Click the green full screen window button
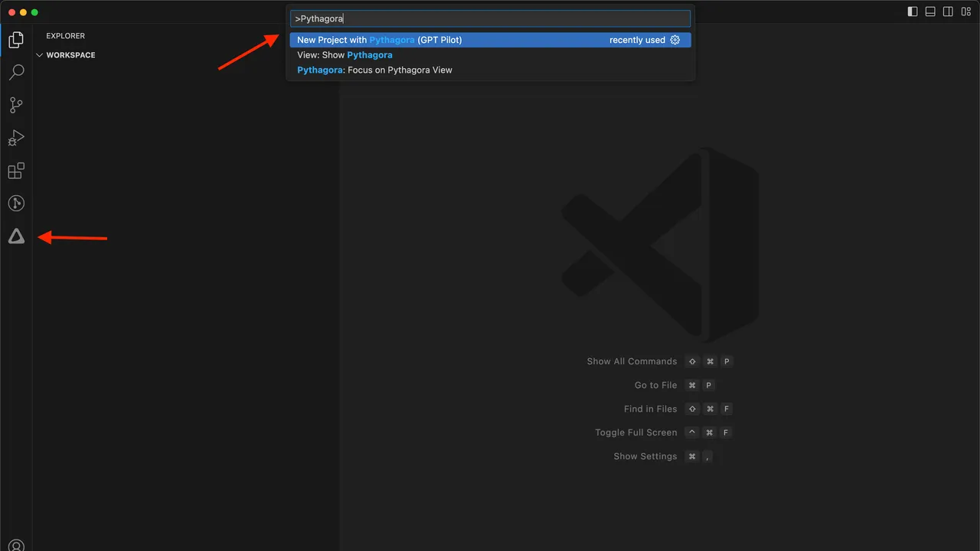 coord(34,12)
